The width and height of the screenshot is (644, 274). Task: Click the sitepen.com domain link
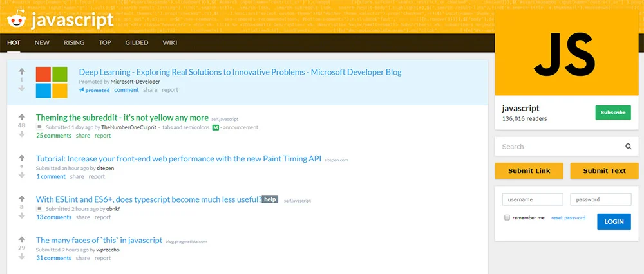point(336,160)
